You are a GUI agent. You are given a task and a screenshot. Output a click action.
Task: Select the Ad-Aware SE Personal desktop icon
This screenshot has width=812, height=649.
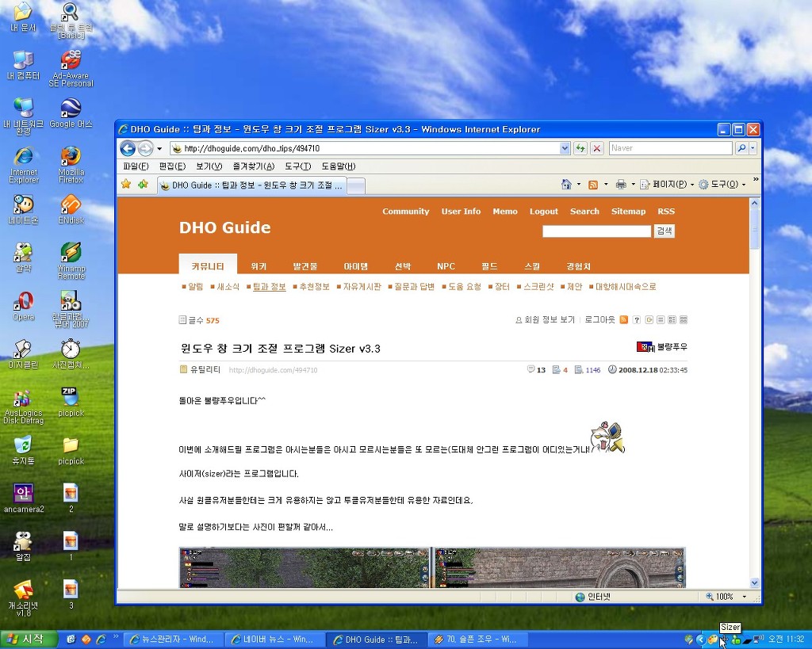click(x=71, y=68)
